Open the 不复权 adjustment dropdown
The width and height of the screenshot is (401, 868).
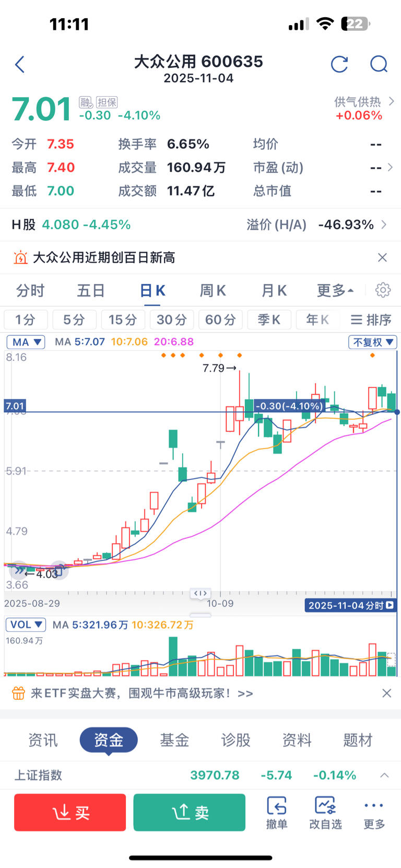pos(373,342)
